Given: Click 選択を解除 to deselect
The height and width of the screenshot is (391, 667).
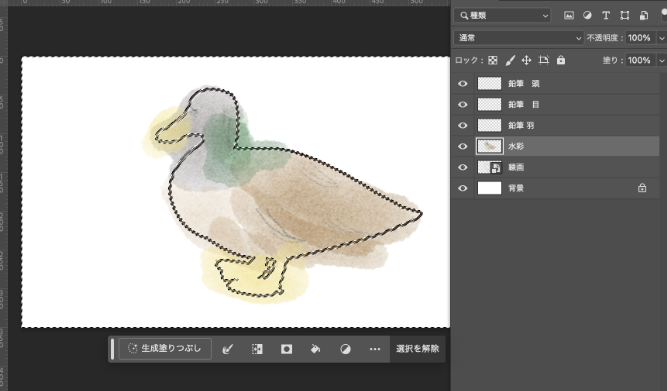Looking at the screenshot, I should pyautogui.click(x=417, y=349).
